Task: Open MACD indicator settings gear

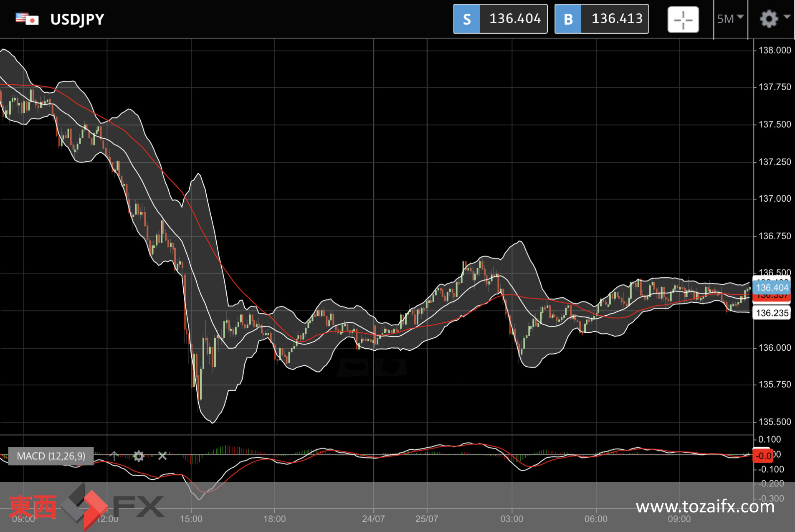Action: pos(139,456)
